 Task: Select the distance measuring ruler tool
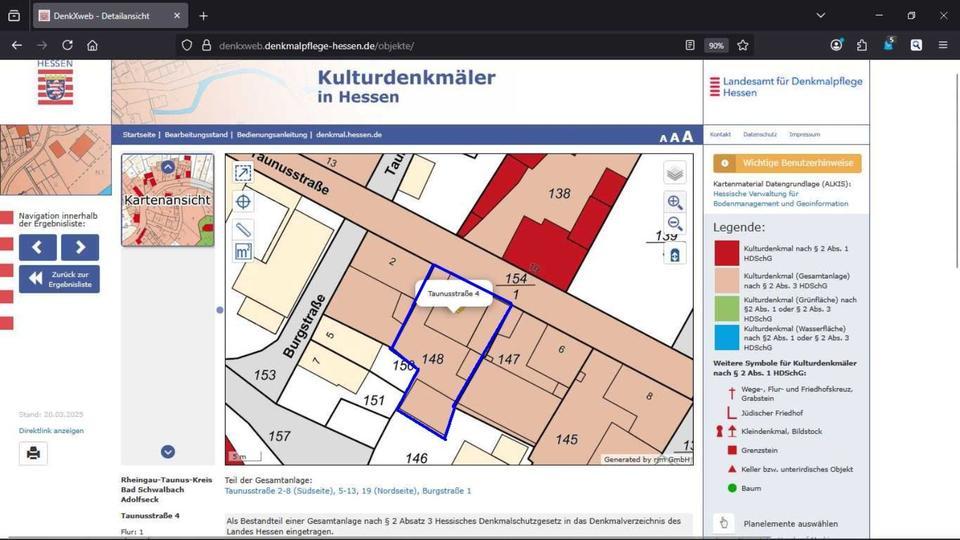243,229
